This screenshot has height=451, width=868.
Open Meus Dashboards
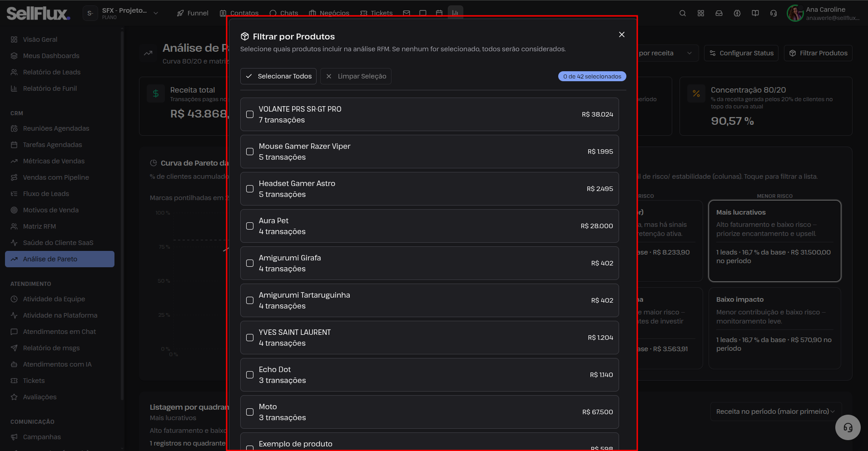[60, 56]
